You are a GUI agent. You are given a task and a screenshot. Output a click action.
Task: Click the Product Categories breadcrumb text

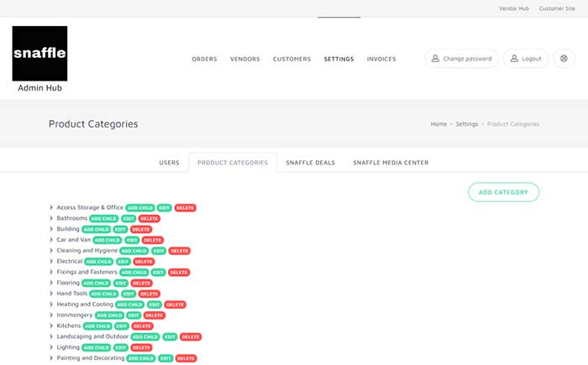click(513, 124)
